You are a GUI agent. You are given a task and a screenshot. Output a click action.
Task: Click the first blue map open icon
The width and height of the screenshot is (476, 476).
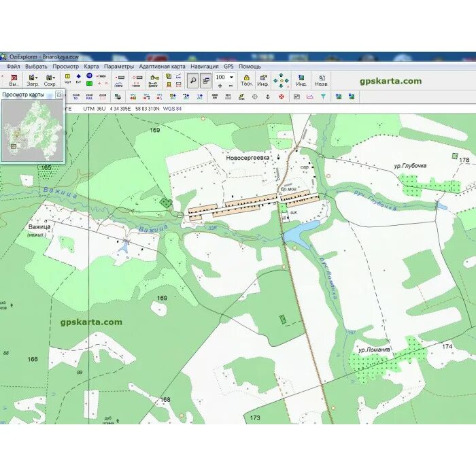(x=339, y=97)
